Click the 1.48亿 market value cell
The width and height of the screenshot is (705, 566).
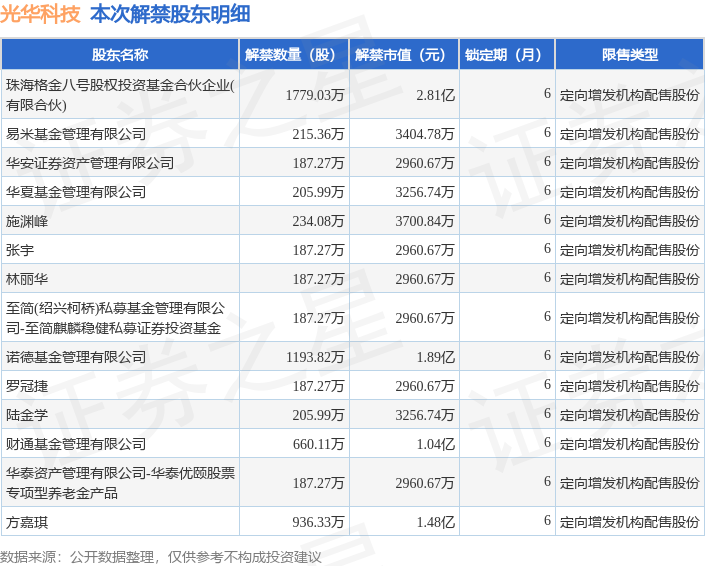tap(435, 522)
